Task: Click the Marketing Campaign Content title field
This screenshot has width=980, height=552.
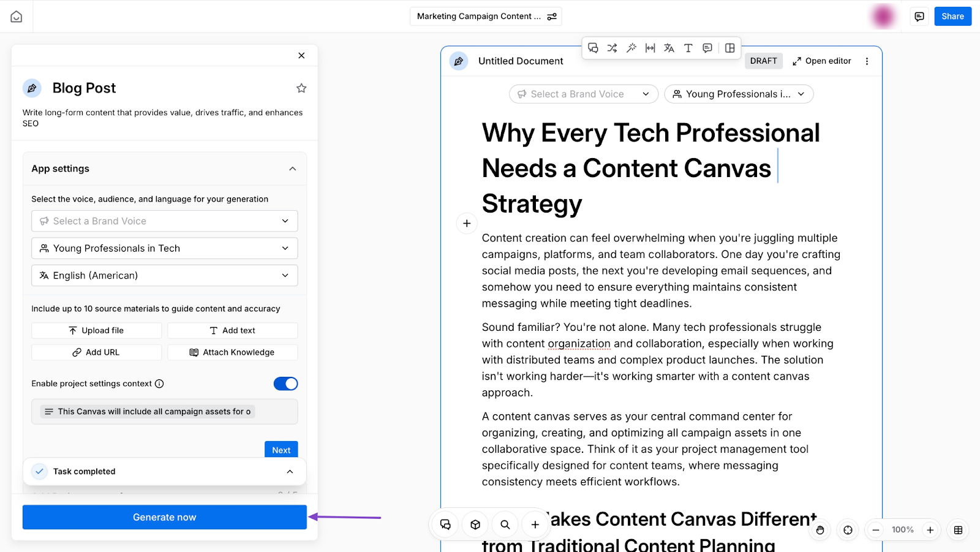Action: [x=478, y=17]
